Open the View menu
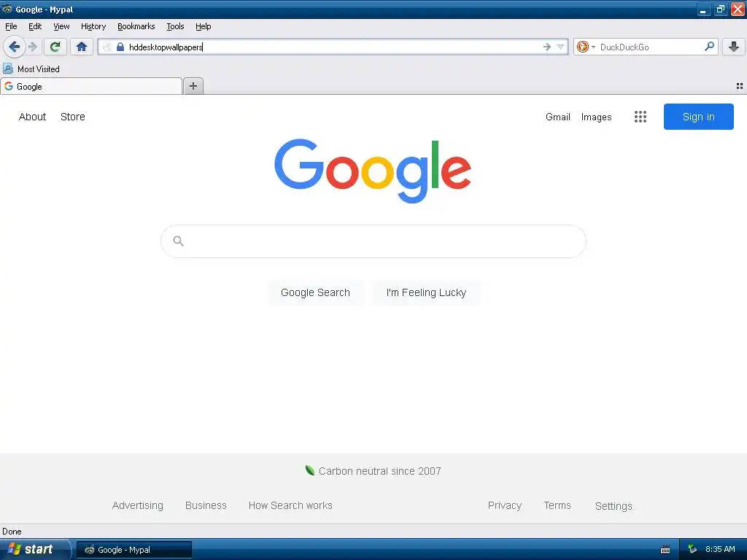 coord(61,26)
